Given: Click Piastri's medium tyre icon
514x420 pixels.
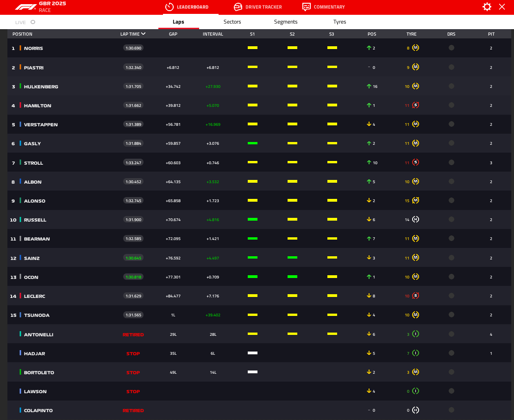Looking at the screenshot, I should coord(415,67).
